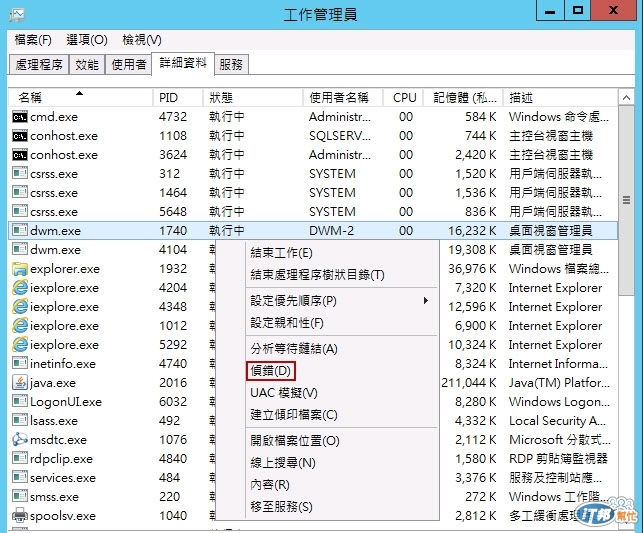Viewport: 643px width, 533px height.
Task: Switch to the 使用者 tab
Action: tap(128, 65)
